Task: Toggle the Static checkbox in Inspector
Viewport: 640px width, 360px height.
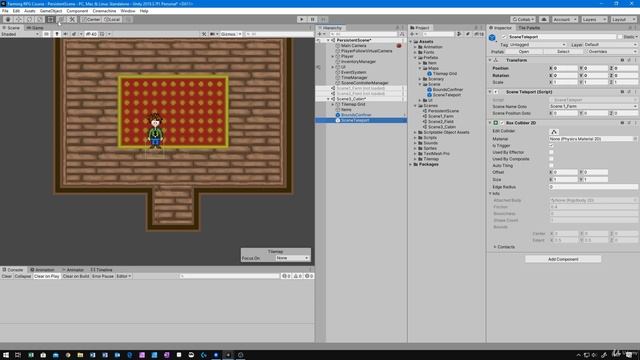Action: [x=620, y=37]
